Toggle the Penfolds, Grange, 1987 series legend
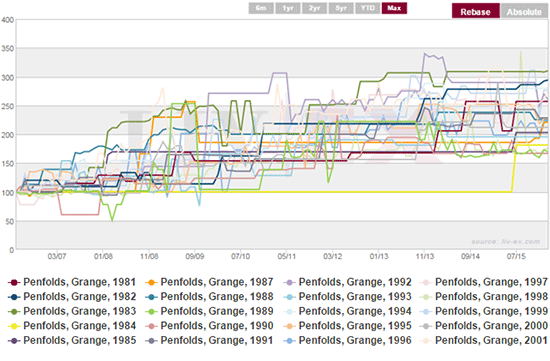This screenshot has height=361, width=550. point(209,282)
